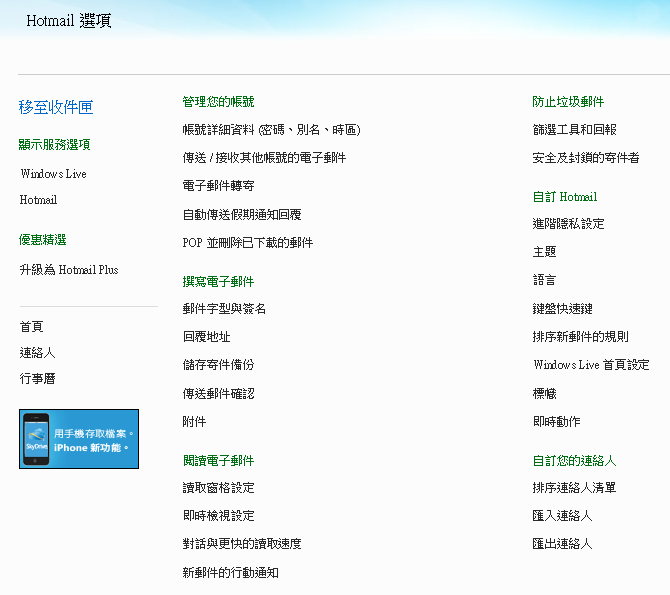Open 標幟 settings
Viewport: 670px width, 595px height.
click(544, 393)
